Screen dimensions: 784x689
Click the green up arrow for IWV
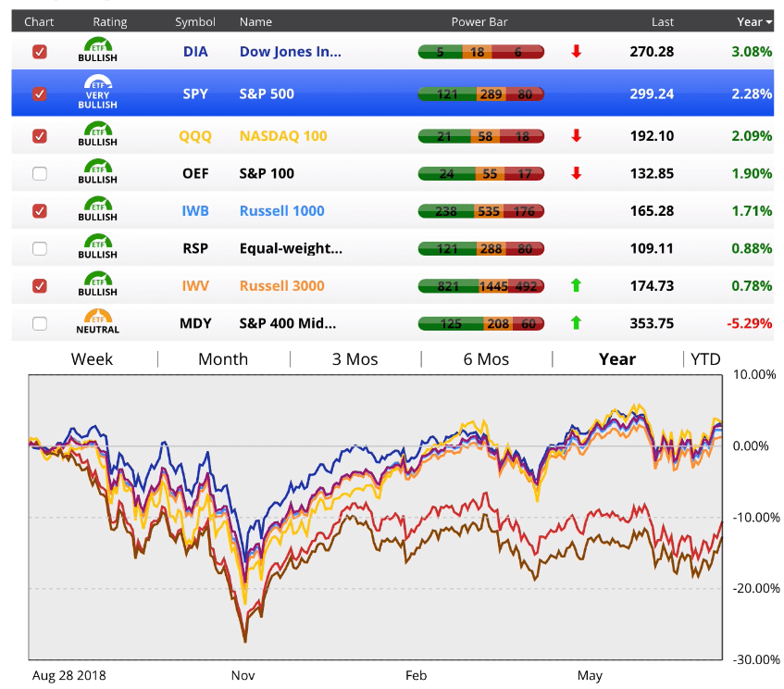(576, 285)
